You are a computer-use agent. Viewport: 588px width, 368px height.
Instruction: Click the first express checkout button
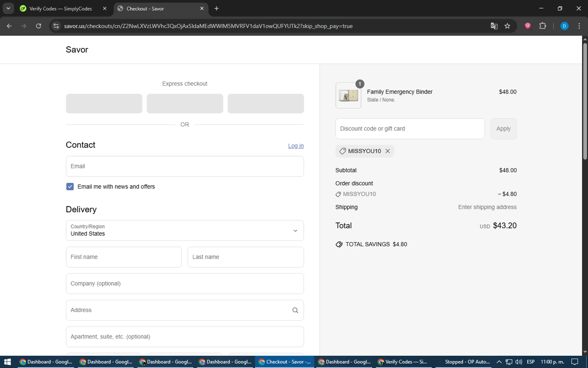(x=104, y=104)
